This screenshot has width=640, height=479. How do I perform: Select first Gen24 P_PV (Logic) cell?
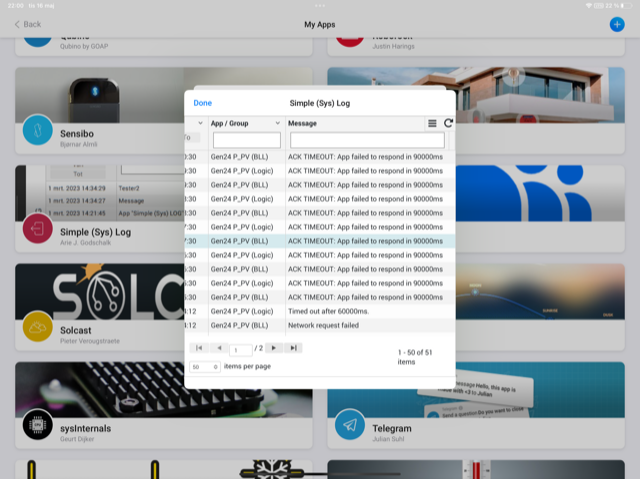coord(242,171)
